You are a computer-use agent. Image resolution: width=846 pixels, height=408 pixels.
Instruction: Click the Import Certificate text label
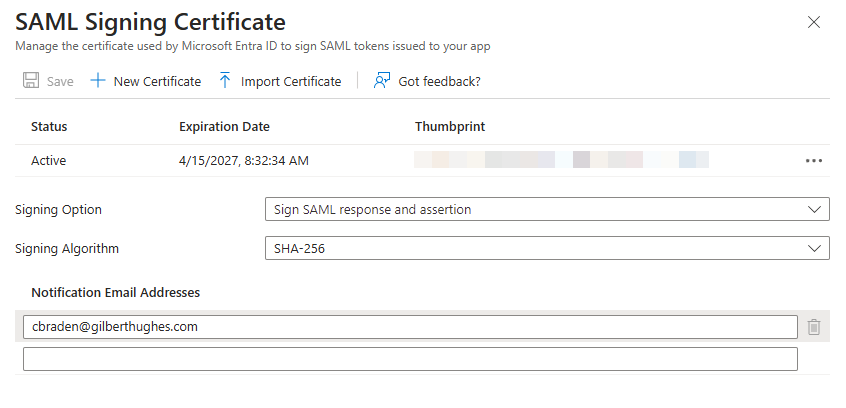(x=291, y=81)
